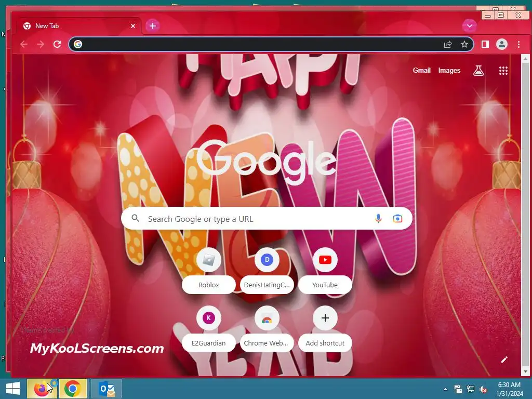Open the Images link

pyautogui.click(x=449, y=70)
